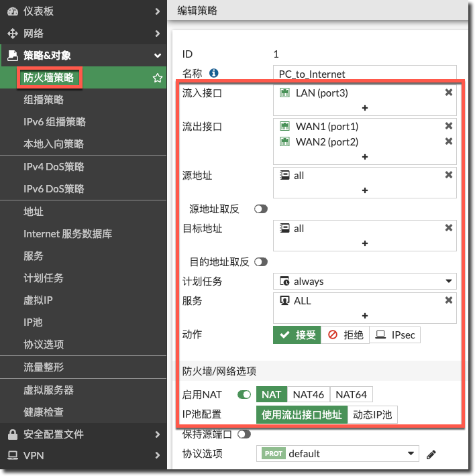475x476 pixels.
Task: Click plus icon to add 流入接口
Action: click(365, 108)
